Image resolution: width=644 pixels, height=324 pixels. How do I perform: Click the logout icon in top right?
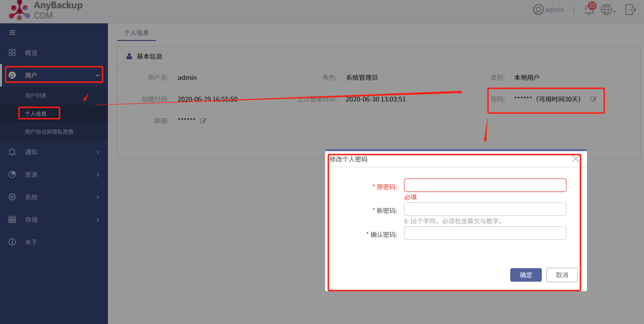click(630, 10)
